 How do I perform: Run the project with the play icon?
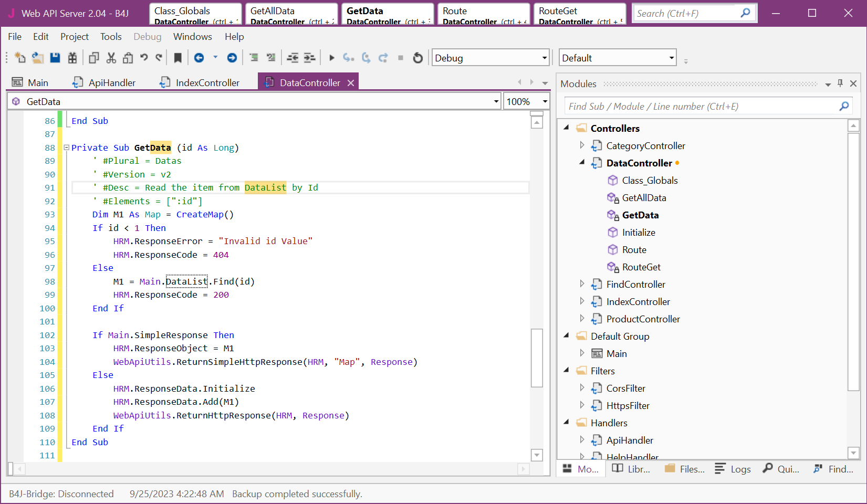coord(331,58)
